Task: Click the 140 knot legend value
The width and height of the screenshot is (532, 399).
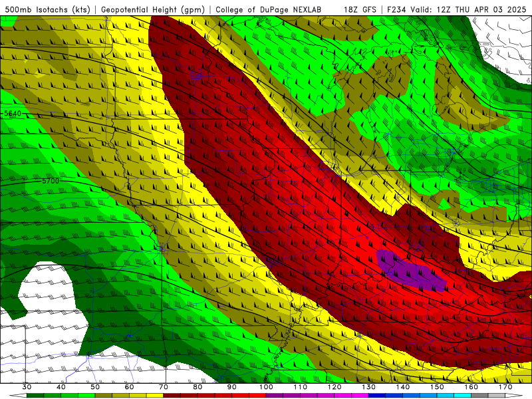Action: [403, 387]
